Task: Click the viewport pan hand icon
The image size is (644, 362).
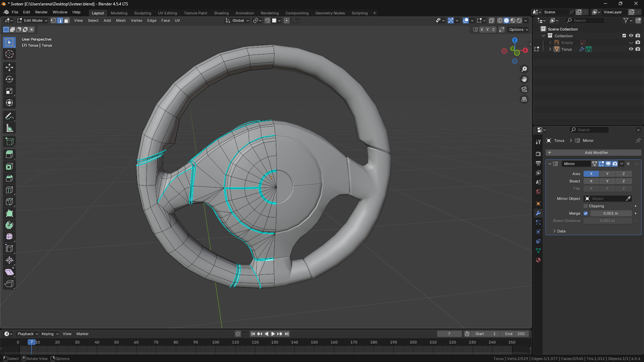Action: 524,79
